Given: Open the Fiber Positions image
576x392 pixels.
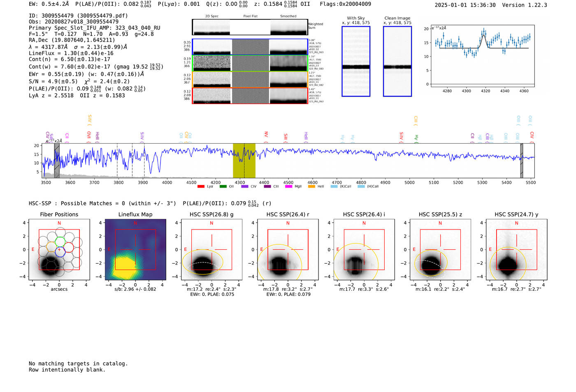Looking at the screenshot, I should pos(59,249).
